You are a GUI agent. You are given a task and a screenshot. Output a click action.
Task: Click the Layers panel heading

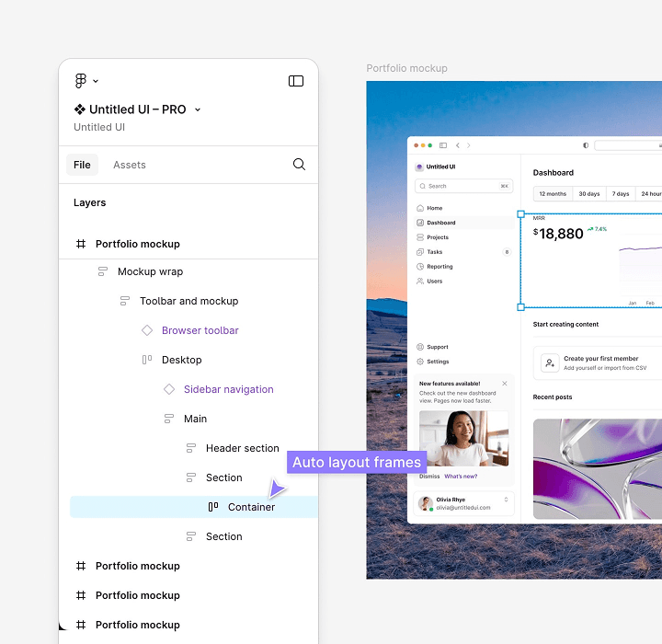[x=89, y=202]
